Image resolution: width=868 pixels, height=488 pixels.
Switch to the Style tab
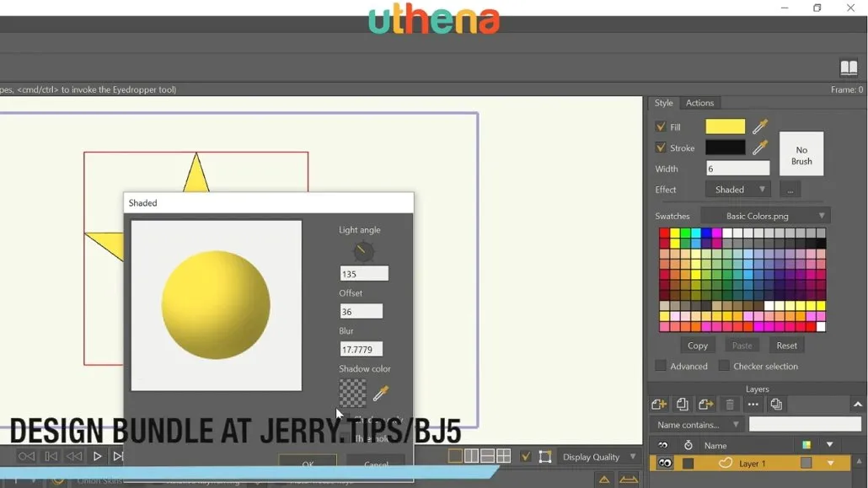(663, 103)
